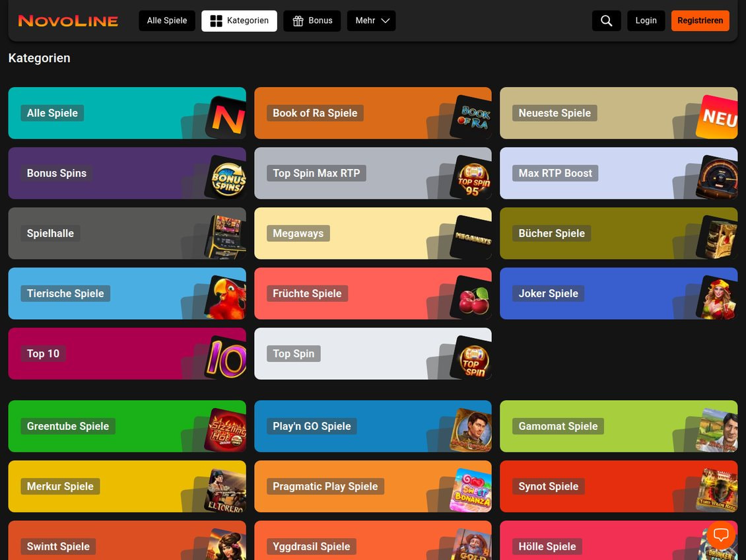
Task: Open the search icon in the header
Action: 606,20
